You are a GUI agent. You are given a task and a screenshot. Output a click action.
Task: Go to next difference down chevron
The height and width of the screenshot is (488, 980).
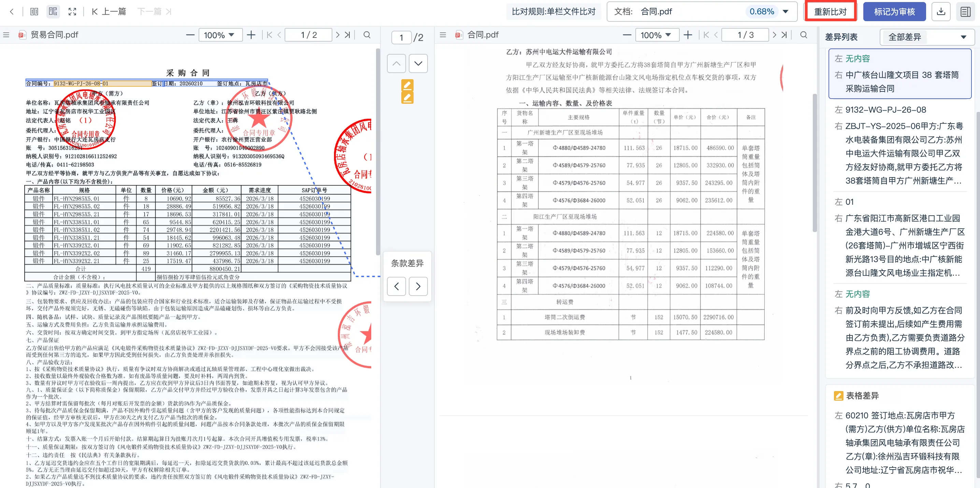point(418,63)
